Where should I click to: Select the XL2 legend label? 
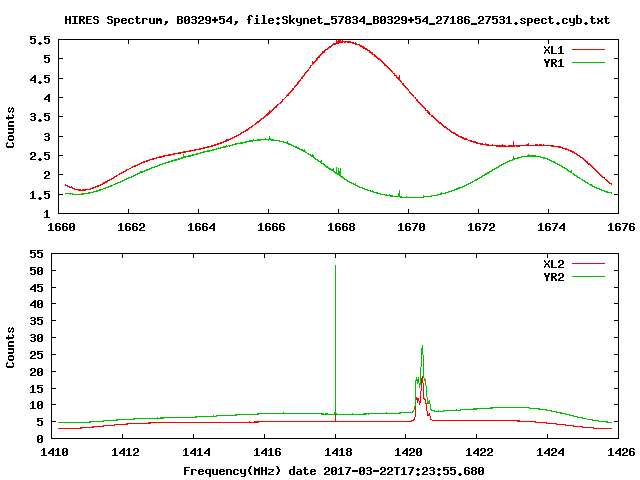[554, 264]
